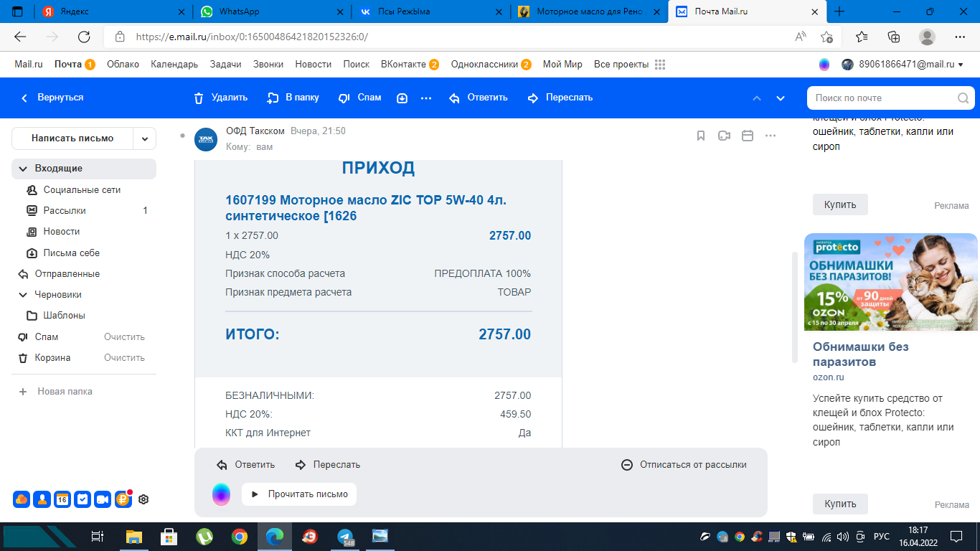Switch to WhatsApp browser tab
980x551 pixels.
click(x=272, y=11)
